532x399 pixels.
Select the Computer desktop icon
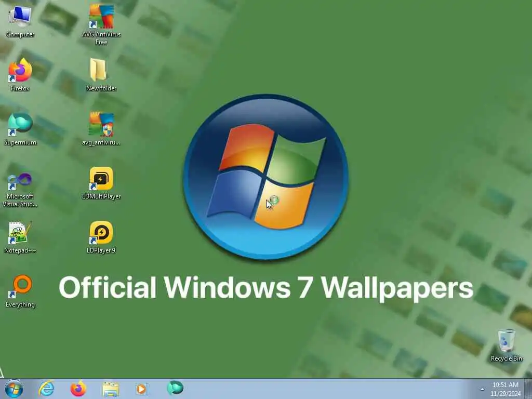(20, 21)
